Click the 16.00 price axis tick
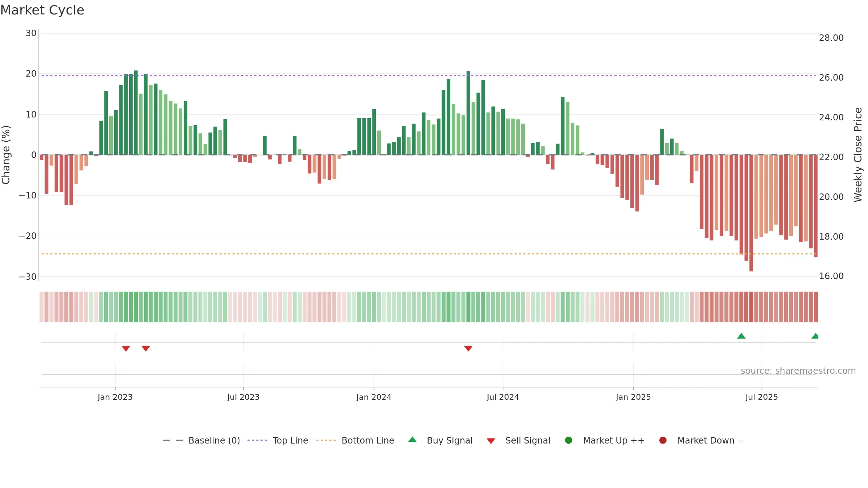The width and height of the screenshot is (868, 488). 831,276
